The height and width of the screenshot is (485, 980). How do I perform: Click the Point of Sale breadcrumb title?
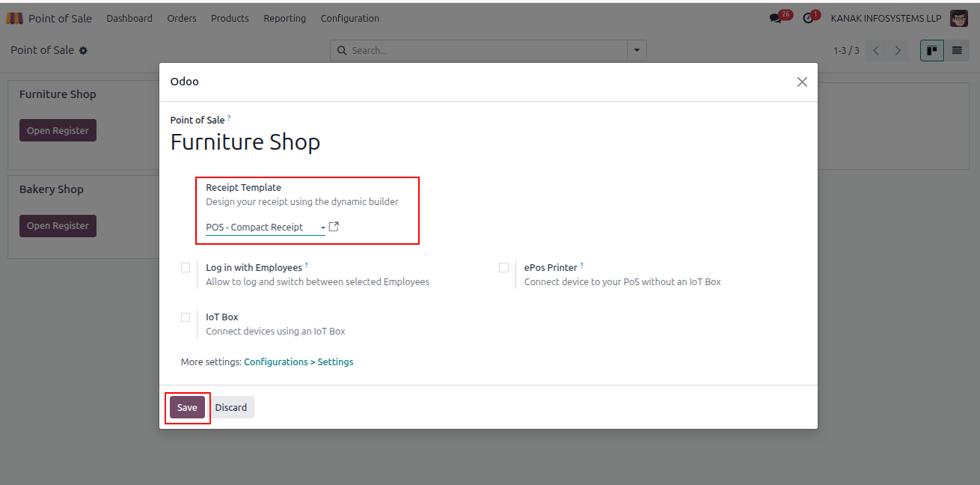click(x=42, y=50)
